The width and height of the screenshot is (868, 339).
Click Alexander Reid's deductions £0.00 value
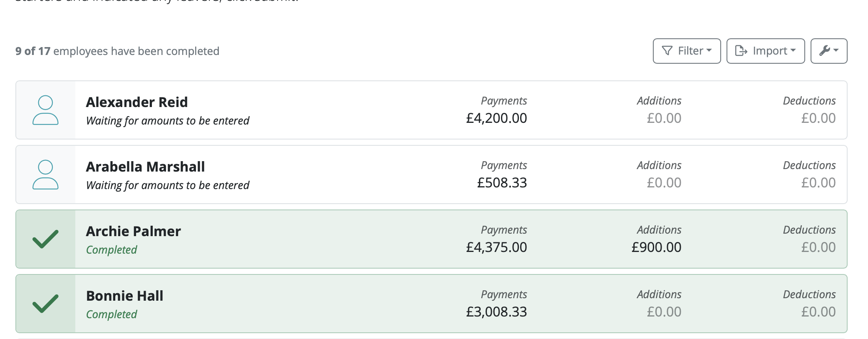coord(818,118)
